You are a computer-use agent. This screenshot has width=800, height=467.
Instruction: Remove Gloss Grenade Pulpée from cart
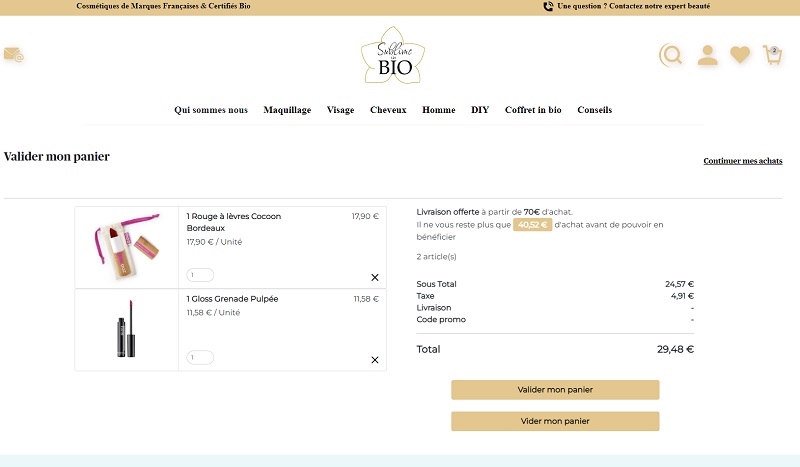375,360
